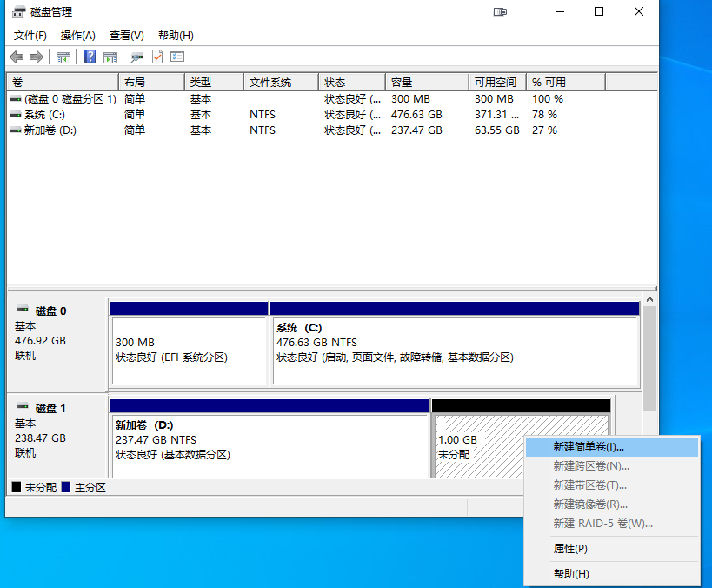Sort by the 状态 column header
Image resolution: width=712 pixels, height=588 pixels.
pos(352,83)
